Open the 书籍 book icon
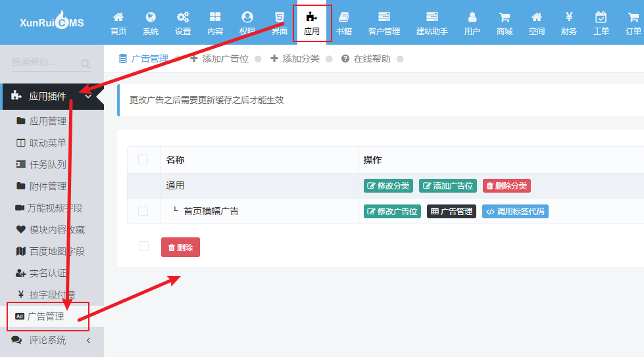Image resolution: width=644 pixels, height=357 pixels. tap(344, 17)
